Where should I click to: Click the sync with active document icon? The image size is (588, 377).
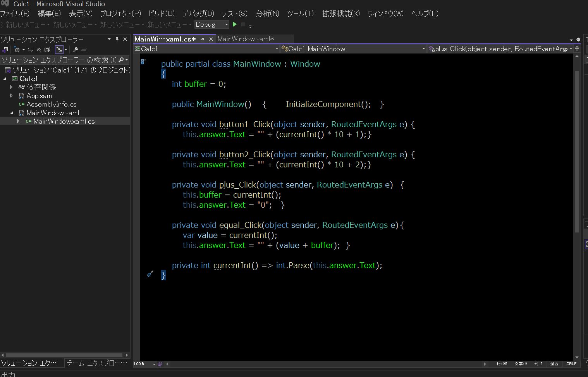point(30,50)
